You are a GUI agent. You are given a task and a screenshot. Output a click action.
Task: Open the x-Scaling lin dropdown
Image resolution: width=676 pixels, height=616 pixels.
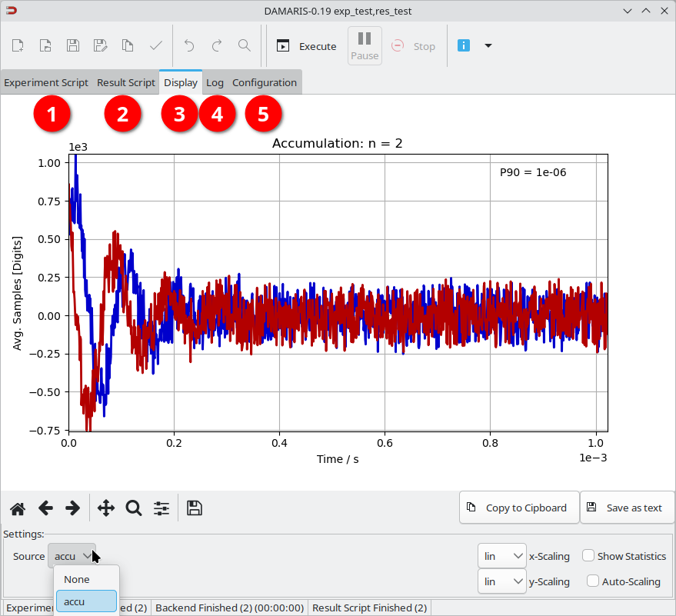coord(502,556)
